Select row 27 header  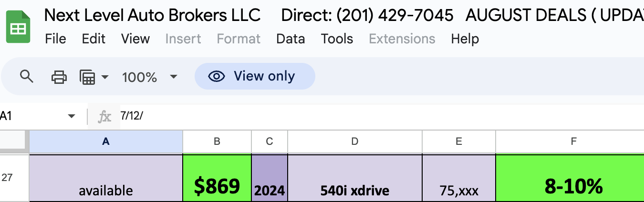click(x=14, y=177)
